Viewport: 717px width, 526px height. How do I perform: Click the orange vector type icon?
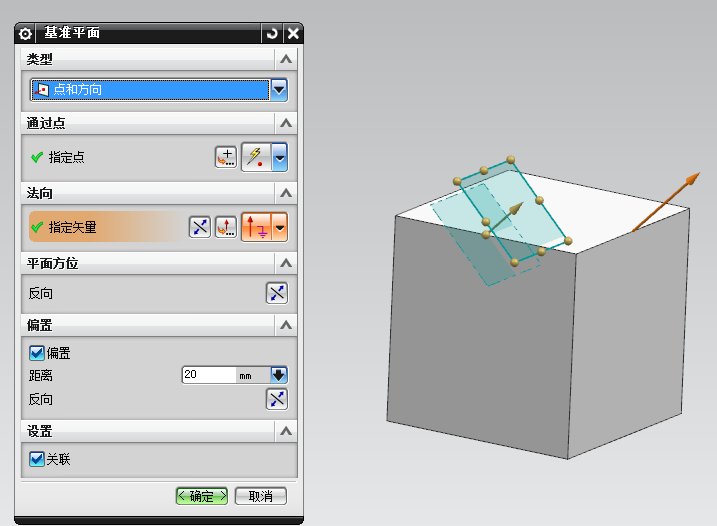click(256, 227)
